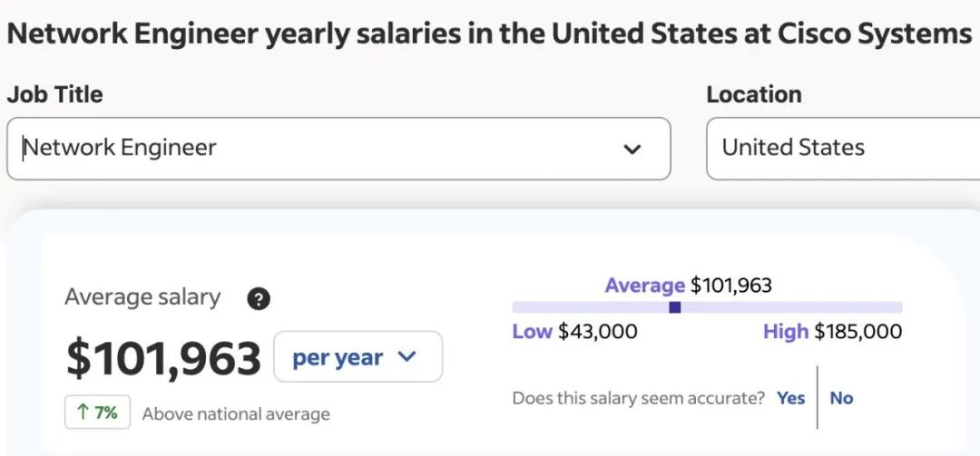Click the United States location field
Image resolution: width=980 pixels, height=456 pixels.
[x=843, y=149]
